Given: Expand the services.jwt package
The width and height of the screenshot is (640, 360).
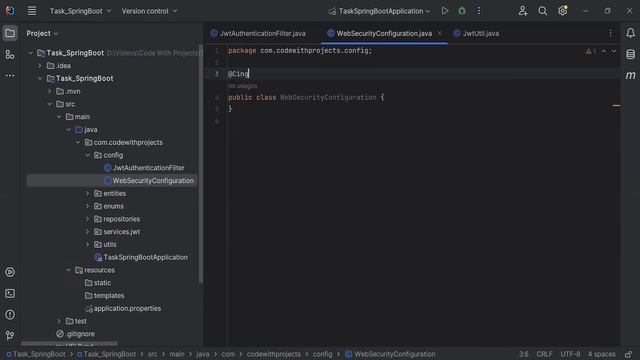Looking at the screenshot, I should coord(87,232).
